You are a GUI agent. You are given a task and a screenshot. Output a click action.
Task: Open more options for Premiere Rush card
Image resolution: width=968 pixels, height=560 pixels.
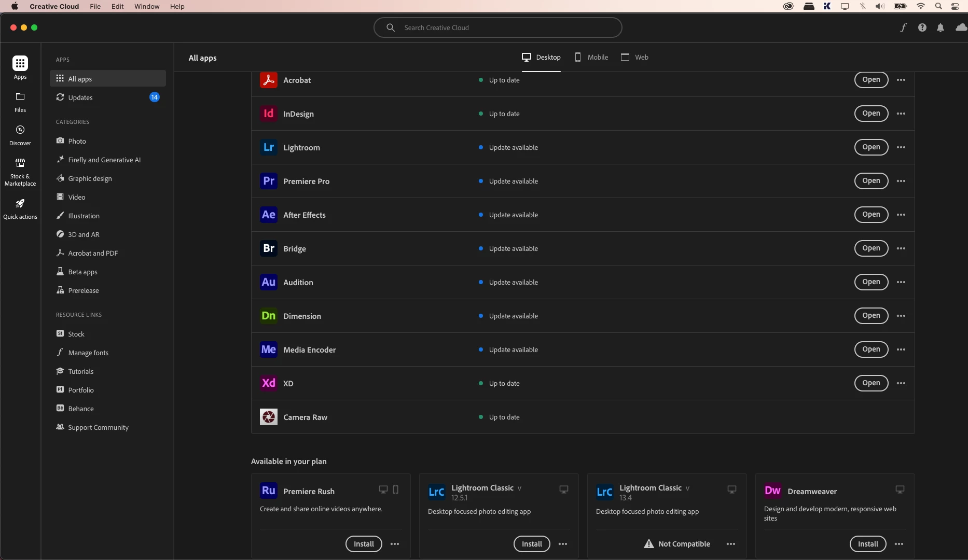pos(395,544)
